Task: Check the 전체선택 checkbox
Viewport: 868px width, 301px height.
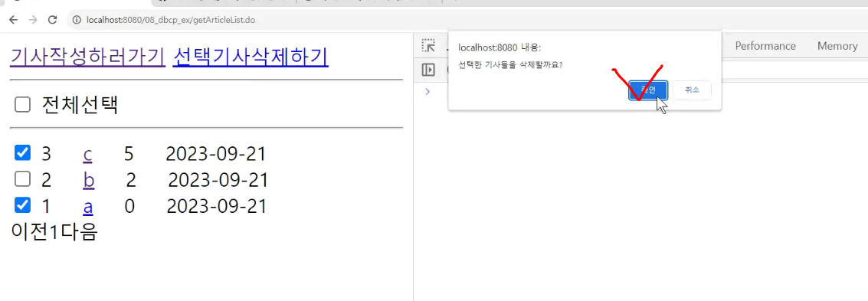Action: [22, 105]
